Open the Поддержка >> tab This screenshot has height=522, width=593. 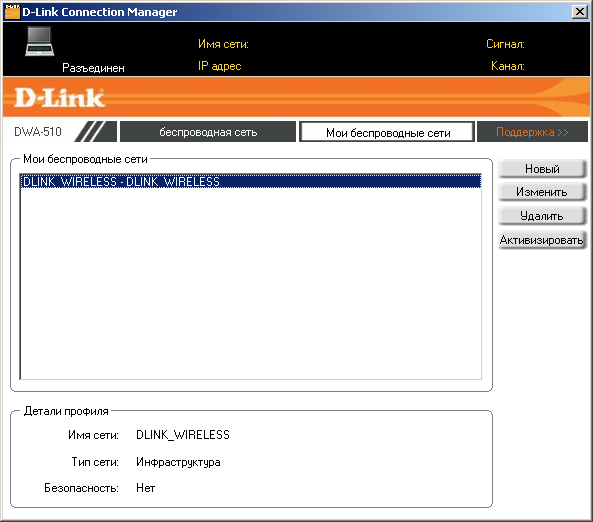[x=532, y=132]
